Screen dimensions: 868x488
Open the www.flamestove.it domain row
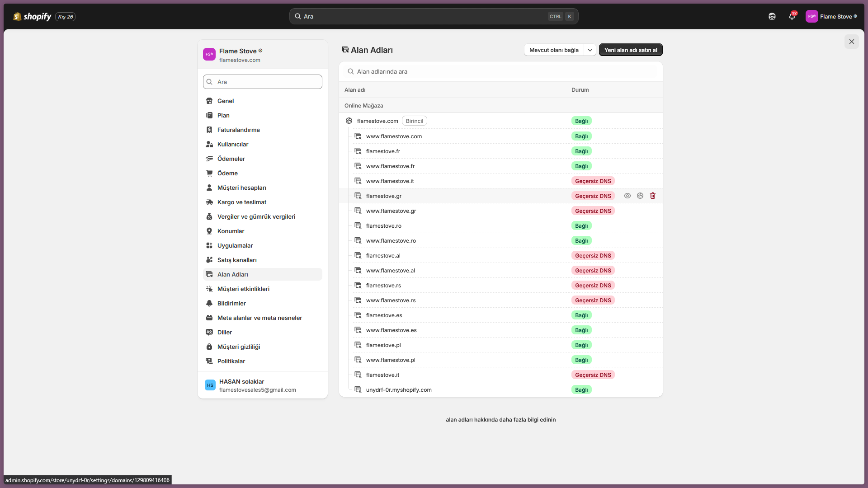pos(501,181)
